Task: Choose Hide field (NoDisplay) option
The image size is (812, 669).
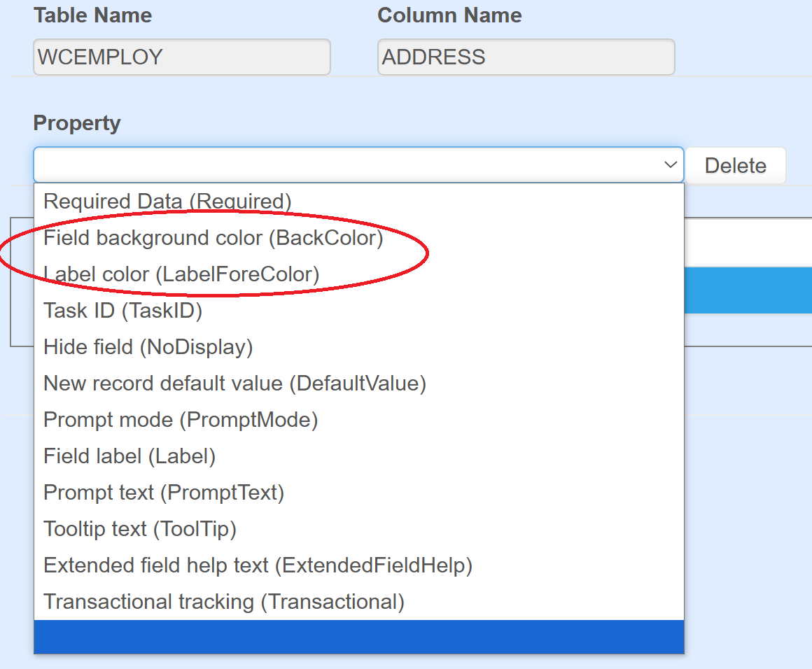Action: click(x=148, y=347)
